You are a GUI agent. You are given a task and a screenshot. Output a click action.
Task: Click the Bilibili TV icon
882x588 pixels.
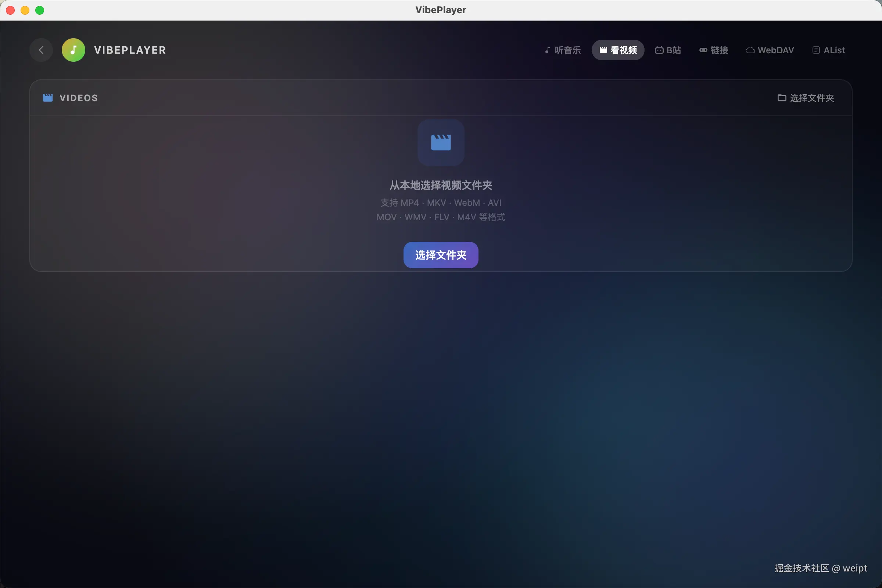[659, 50]
